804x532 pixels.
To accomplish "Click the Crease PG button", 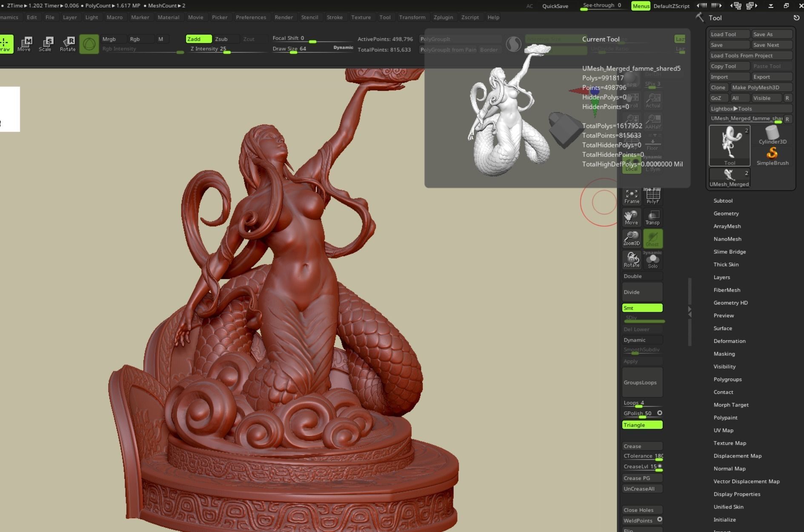I will pyautogui.click(x=642, y=478).
